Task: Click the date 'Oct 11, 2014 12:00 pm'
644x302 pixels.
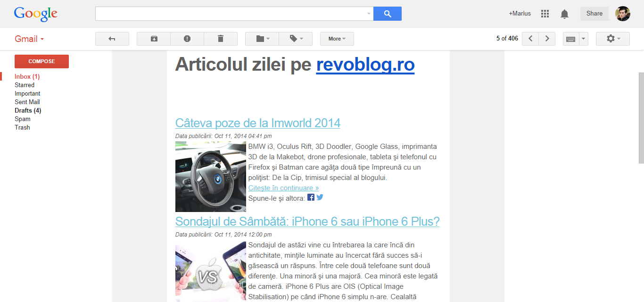Action: pyautogui.click(x=243, y=235)
